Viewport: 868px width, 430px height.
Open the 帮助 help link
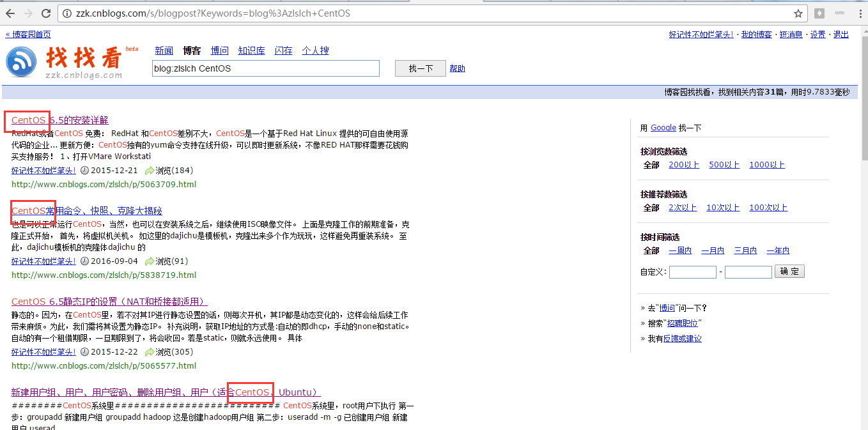point(458,68)
